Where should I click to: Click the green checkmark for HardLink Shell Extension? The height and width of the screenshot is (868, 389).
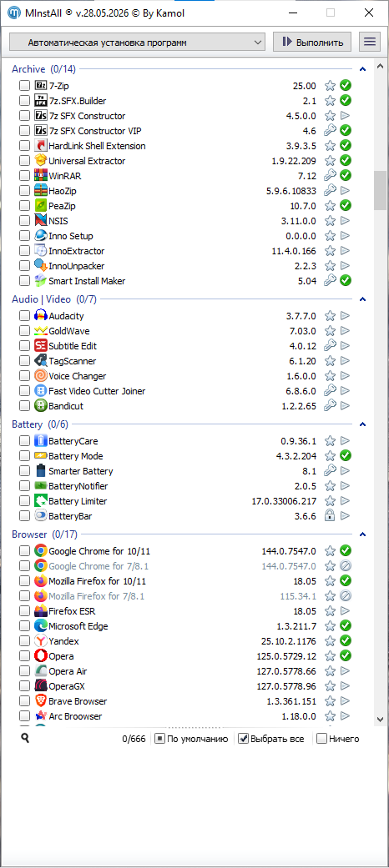pos(346,146)
